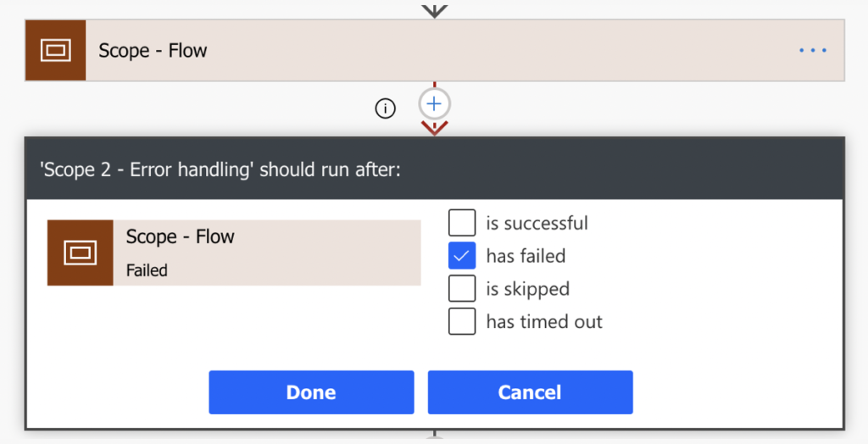Discard changes with the Cancel button
Image resolution: width=868 pixels, height=444 pixels.
(x=530, y=392)
